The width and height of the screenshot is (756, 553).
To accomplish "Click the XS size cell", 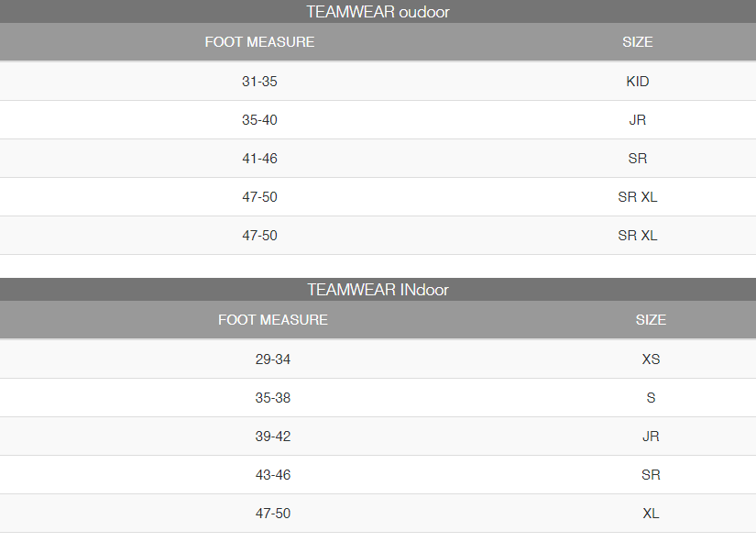I will (651, 359).
